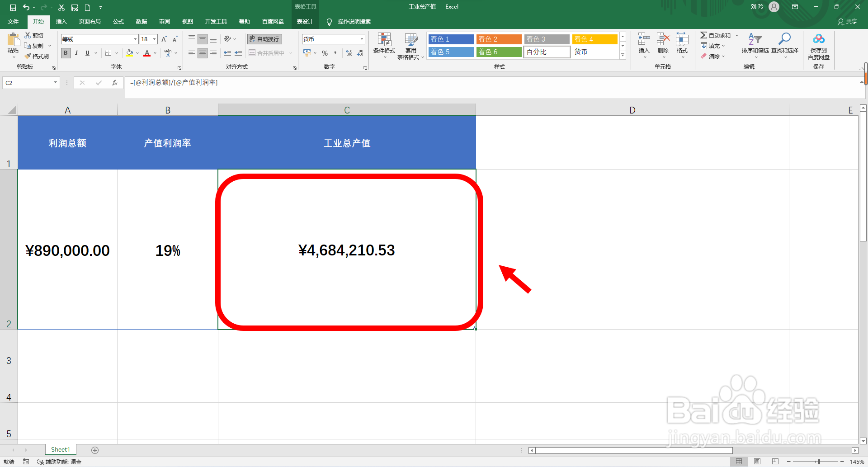Image resolution: width=868 pixels, height=467 pixels.
Task: Apply fill color with the paint bucket icon
Action: tap(130, 53)
